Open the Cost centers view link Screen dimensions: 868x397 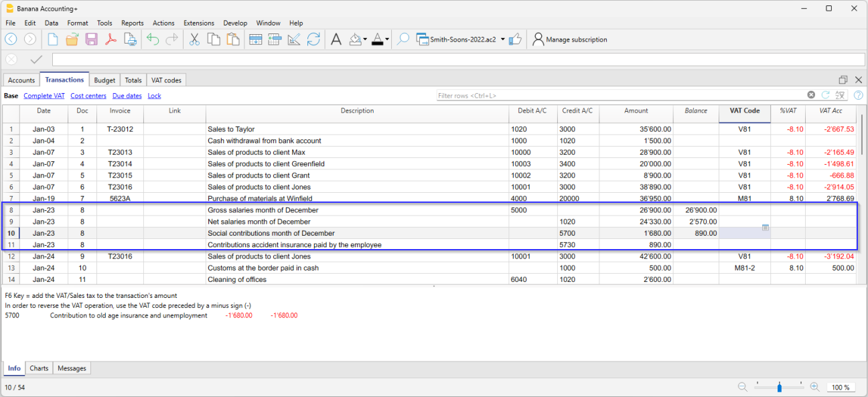(88, 96)
